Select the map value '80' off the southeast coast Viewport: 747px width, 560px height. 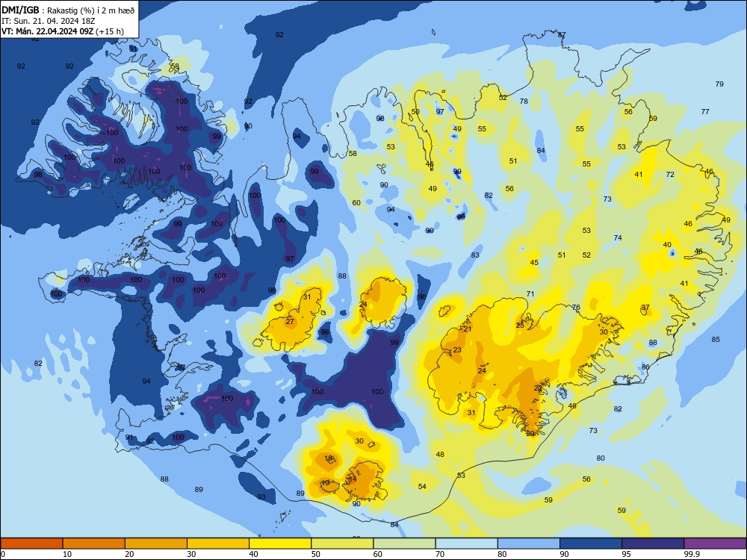[x=601, y=458]
